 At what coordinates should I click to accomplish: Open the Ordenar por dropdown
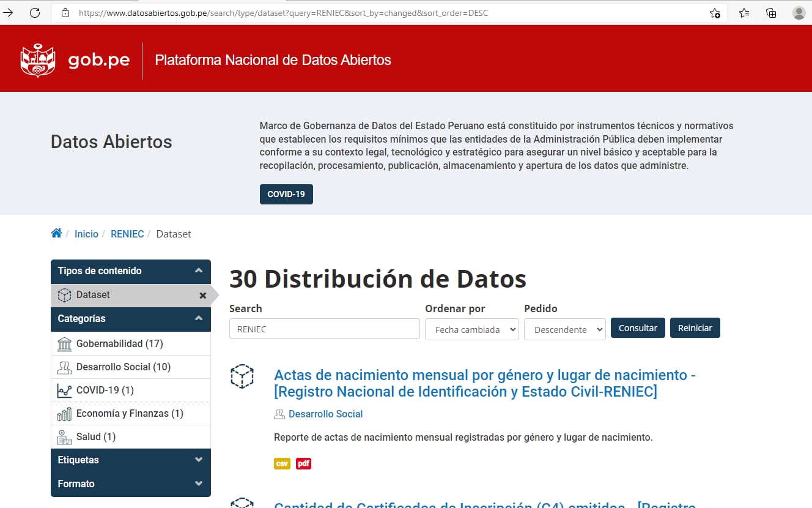point(472,329)
